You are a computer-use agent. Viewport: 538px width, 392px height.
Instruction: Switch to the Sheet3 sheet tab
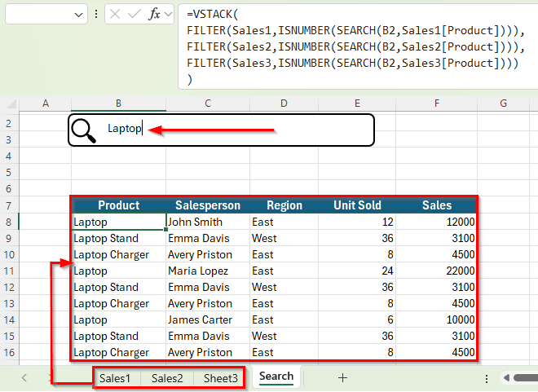tap(220, 378)
